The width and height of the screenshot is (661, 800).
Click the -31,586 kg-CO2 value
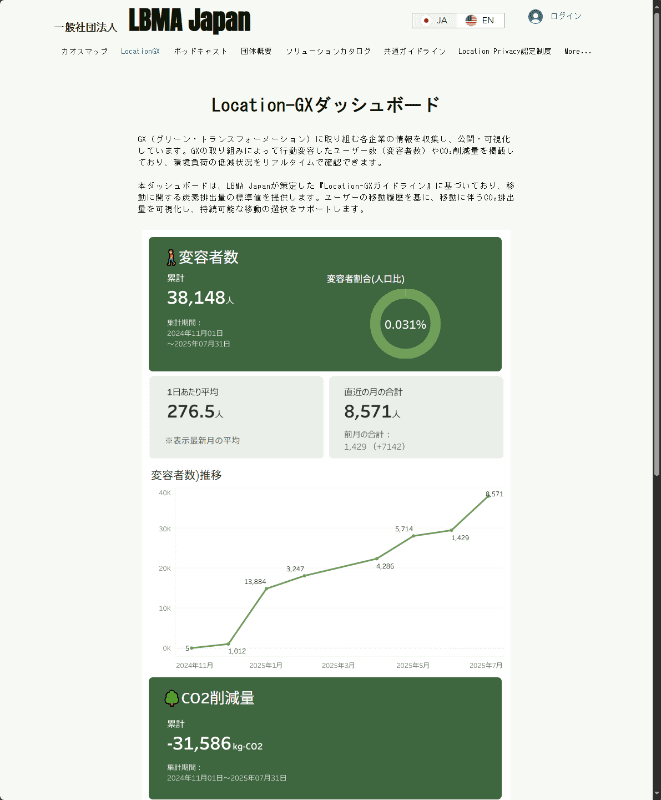coord(215,743)
